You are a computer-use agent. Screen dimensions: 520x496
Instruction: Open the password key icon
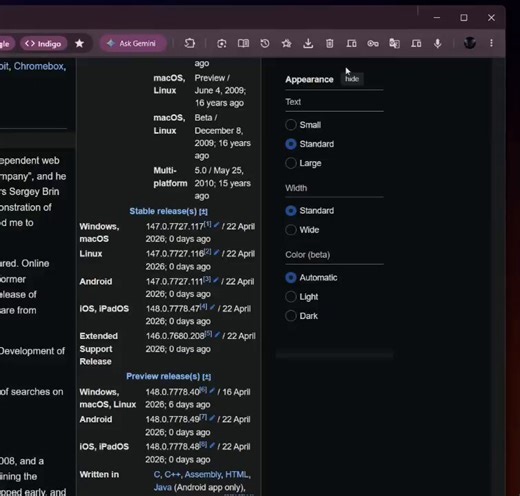(x=373, y=43)
